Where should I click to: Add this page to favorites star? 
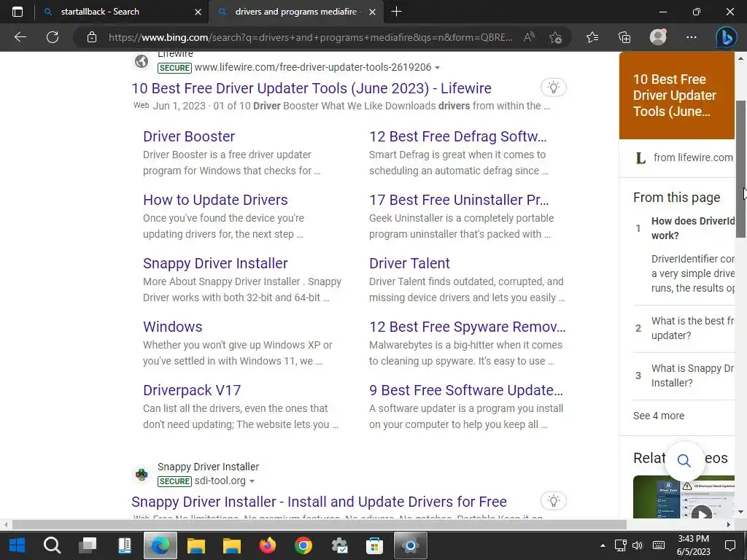555,37
